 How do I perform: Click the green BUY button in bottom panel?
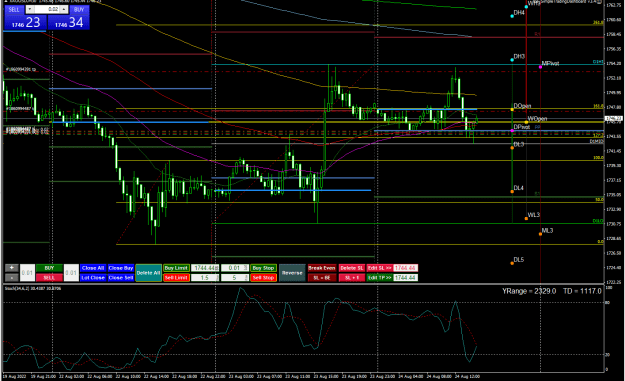tap(49, 268)
